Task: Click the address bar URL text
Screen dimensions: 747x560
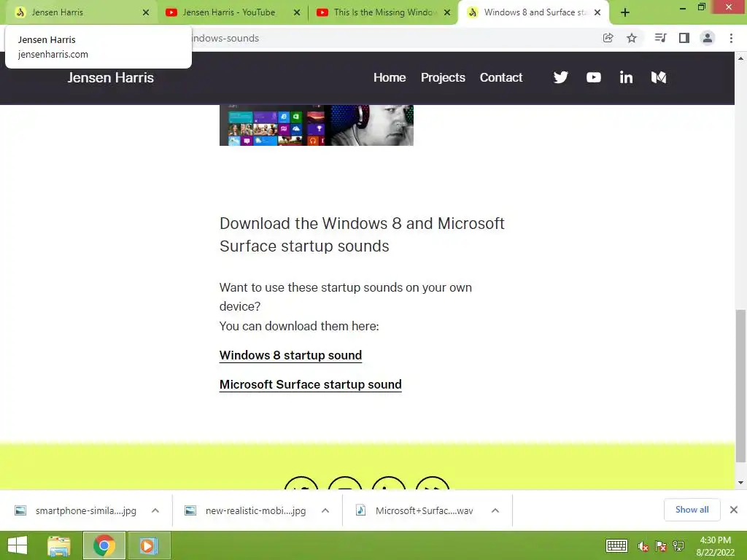Action: tap(225, 38)
